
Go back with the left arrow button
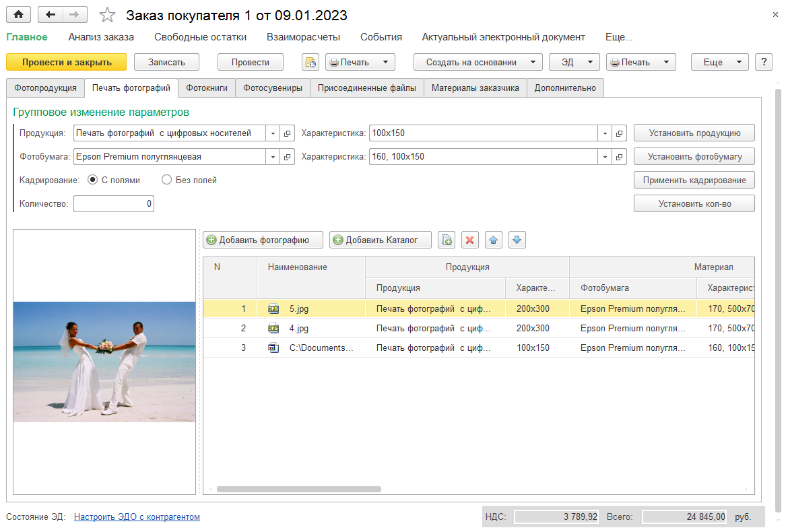(x=51, y=15)
